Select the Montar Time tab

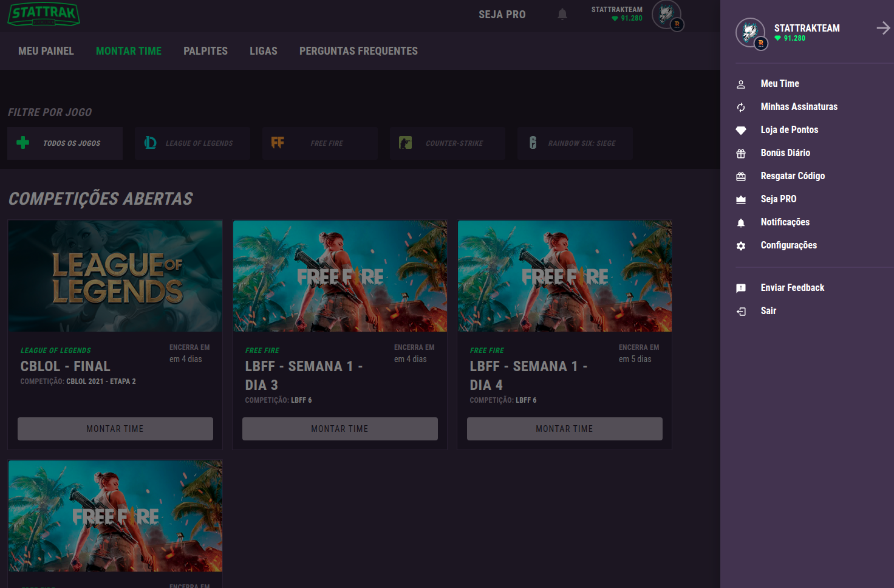[x=129, y=51]
